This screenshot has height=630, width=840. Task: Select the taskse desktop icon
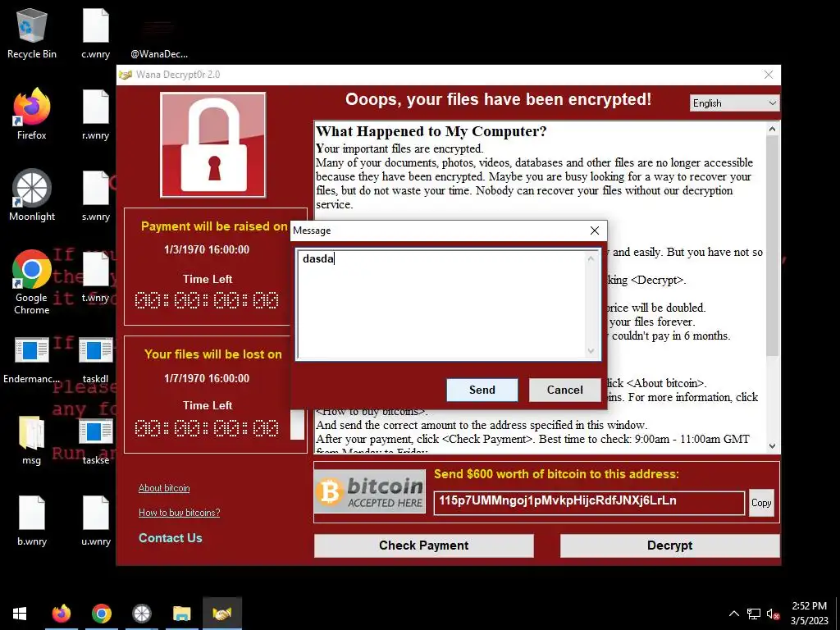(95, 441)
